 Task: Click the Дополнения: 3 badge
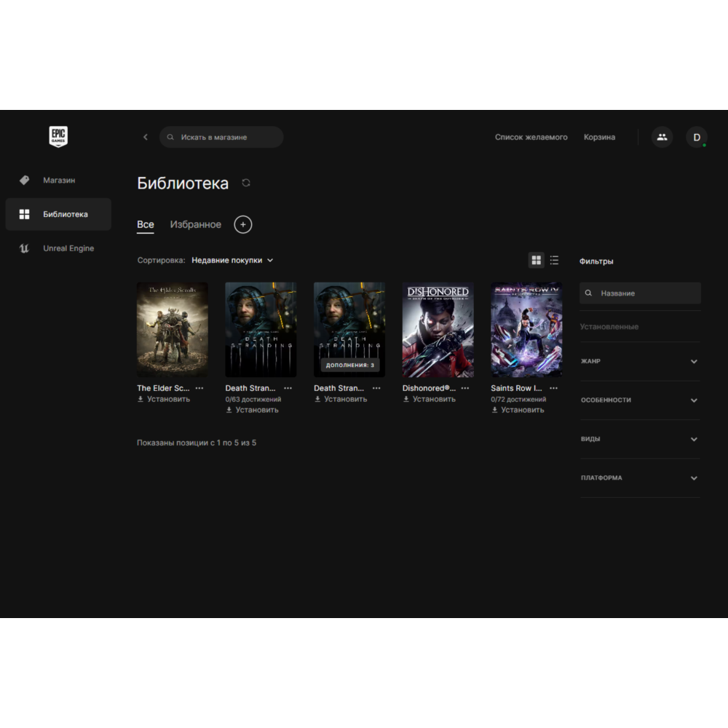click(349, 365)
